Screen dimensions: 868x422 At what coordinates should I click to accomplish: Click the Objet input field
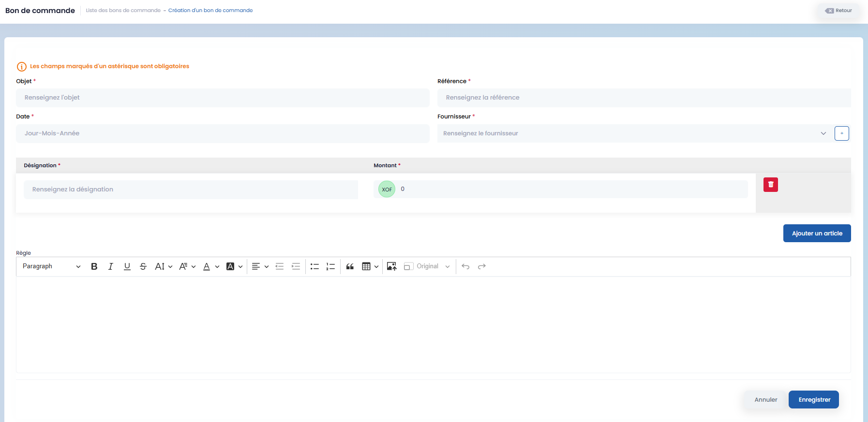tap(223, 98)
